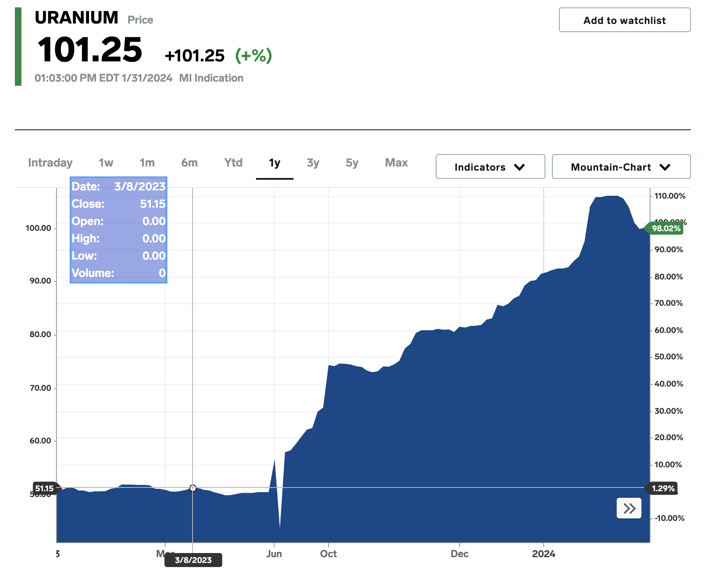728x586 pixels.
Task: Open the Indicators dropdown
Action: pos(490,166)
